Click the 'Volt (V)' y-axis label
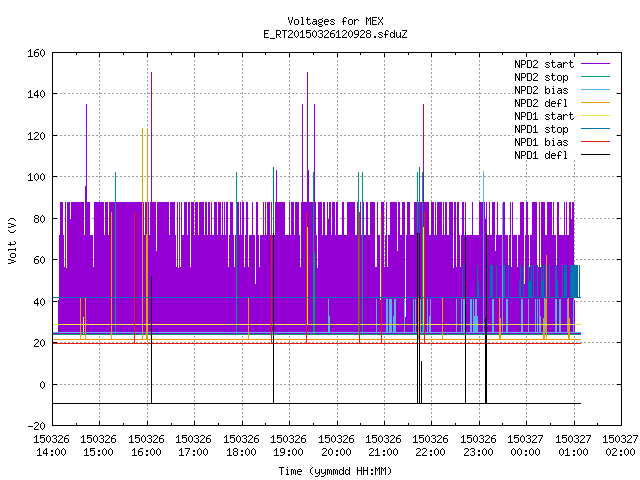 point(12,241)
